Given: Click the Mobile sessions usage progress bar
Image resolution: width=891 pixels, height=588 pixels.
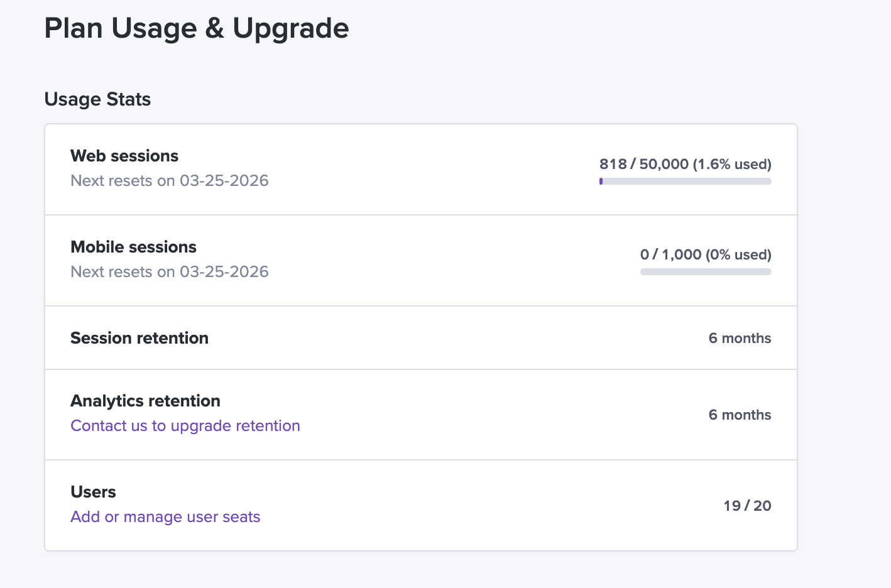Looking at the screenshot, I should pos(705,272).
